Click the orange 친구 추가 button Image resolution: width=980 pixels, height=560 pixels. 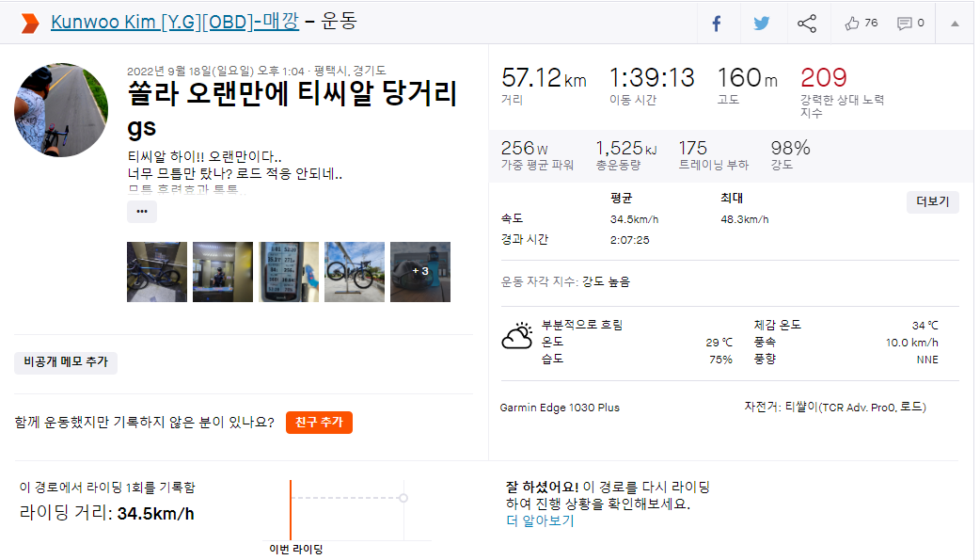(320, 423)
